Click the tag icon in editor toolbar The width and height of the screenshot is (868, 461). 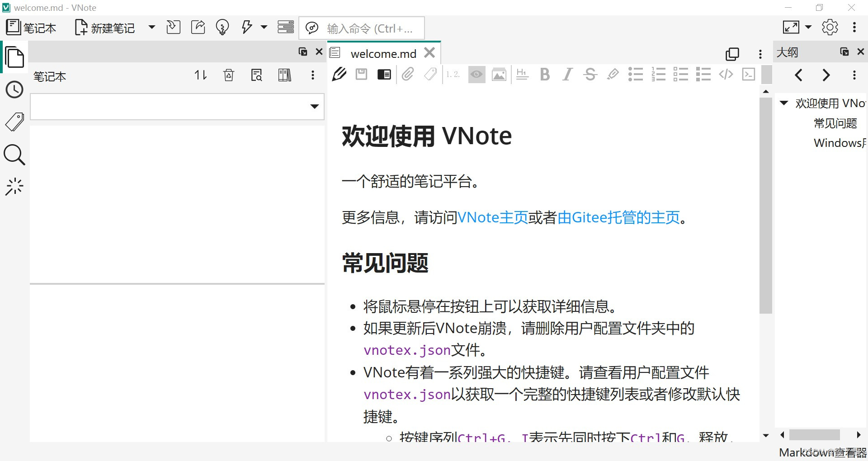(x=430, y=74)
